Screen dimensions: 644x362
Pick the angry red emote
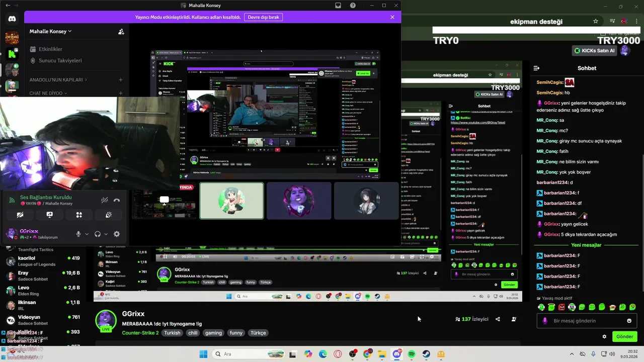click(x=561, y=307)
